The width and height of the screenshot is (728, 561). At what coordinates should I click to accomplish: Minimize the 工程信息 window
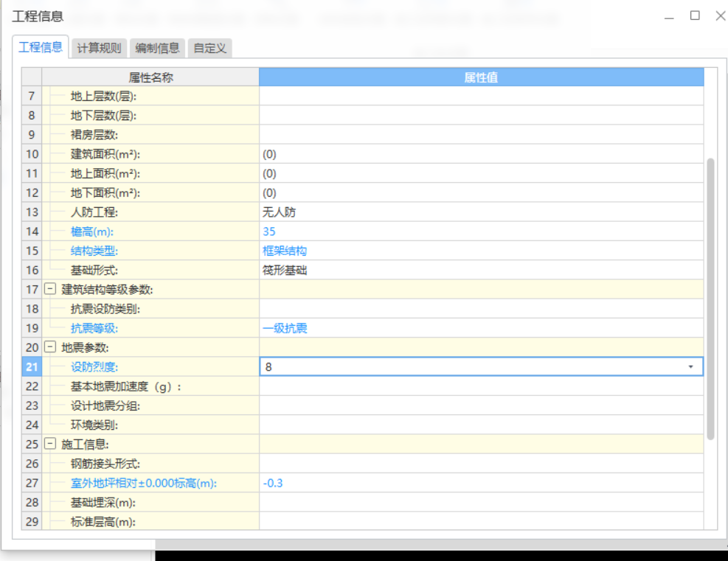click(669, 17)
